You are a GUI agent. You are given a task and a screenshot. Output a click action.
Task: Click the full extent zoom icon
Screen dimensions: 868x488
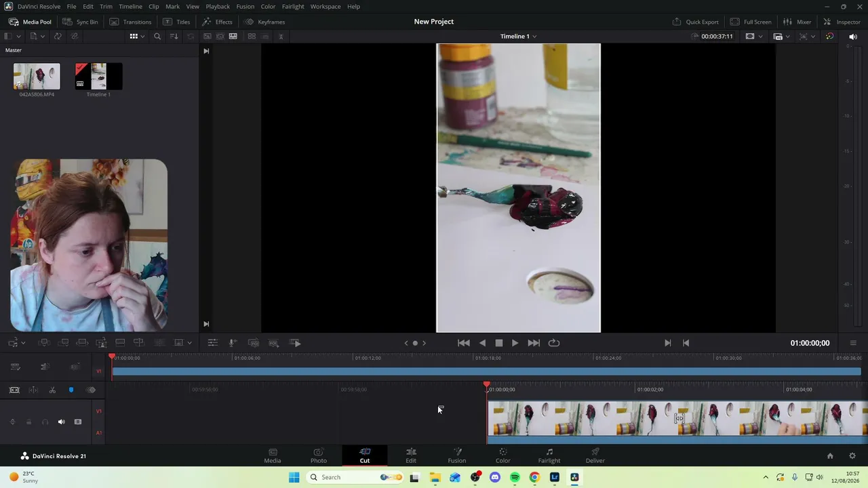pos(14,390)
